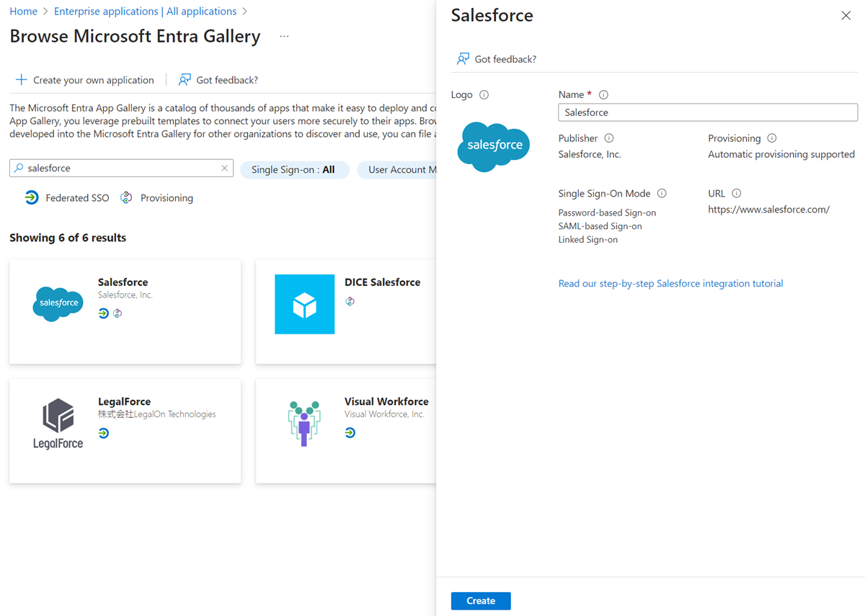Click the Federated SSO badge on the Salesforce tile

105,313
